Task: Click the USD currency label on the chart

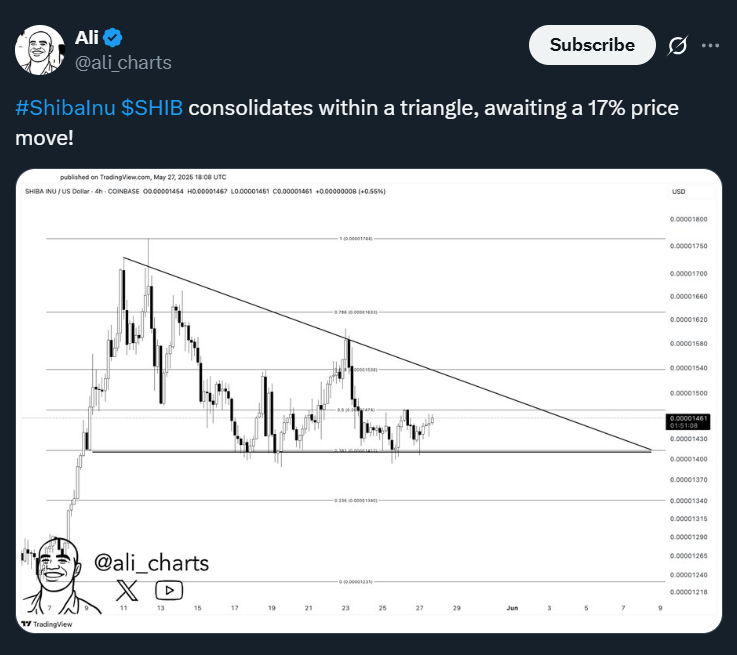Action: (678, 191)
